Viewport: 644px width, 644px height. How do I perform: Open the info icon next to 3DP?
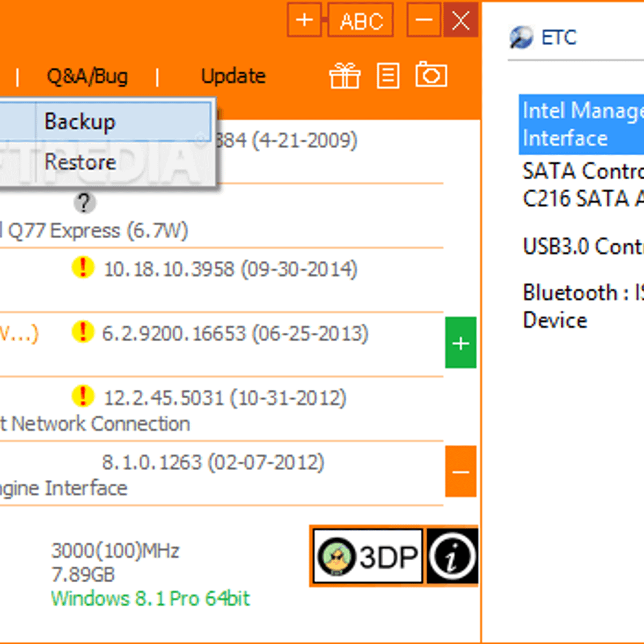452,557
